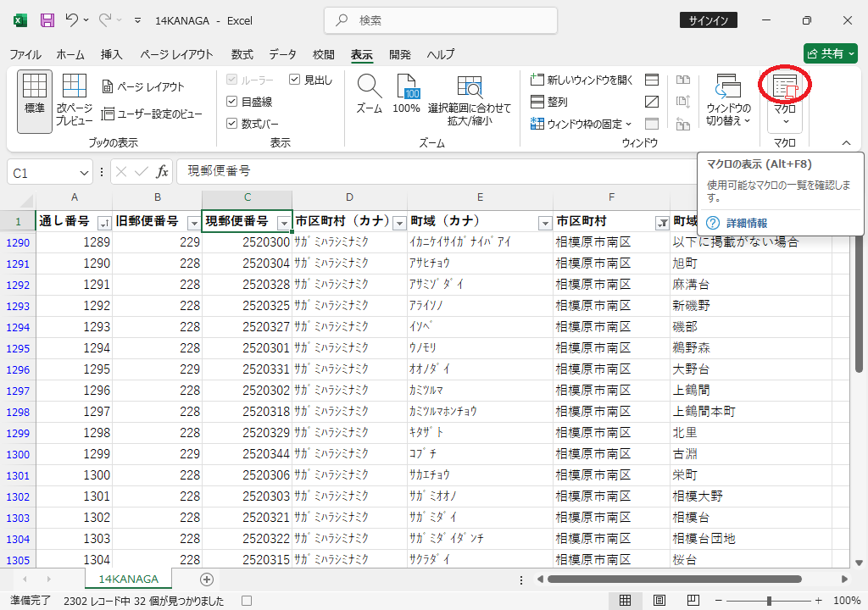Open 市区町村（カナ） filter dropdown
The height and width of the screenshot is (610, 868).
(399, 223)
